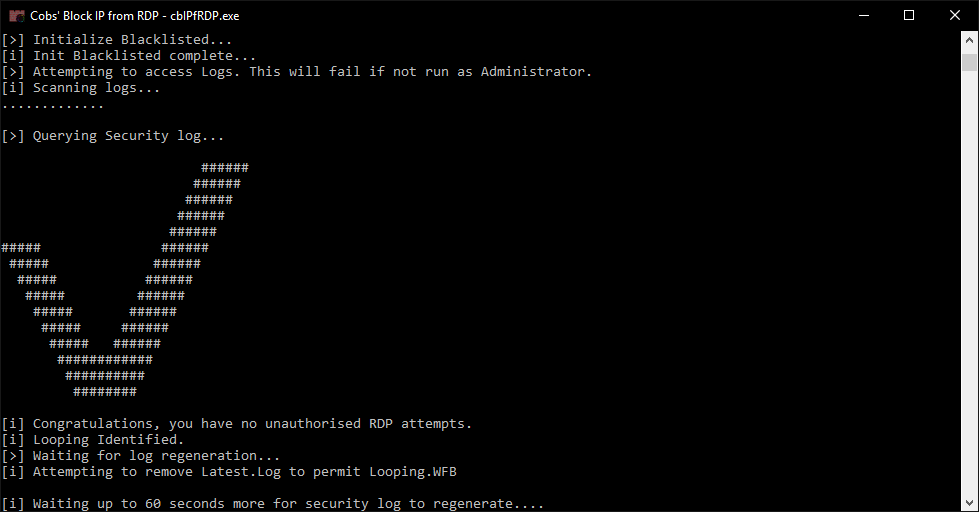The width and height of the screenshot is (979, 512).
Task: Click the 'Waiting up to 60 seconds' line
Action: coord(273,504)
